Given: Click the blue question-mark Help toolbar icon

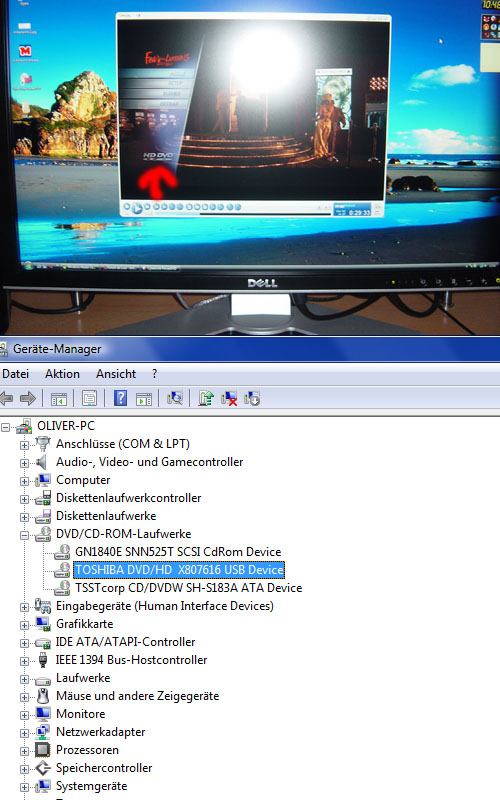Looking at the screenshot, I should click(120, 398).
